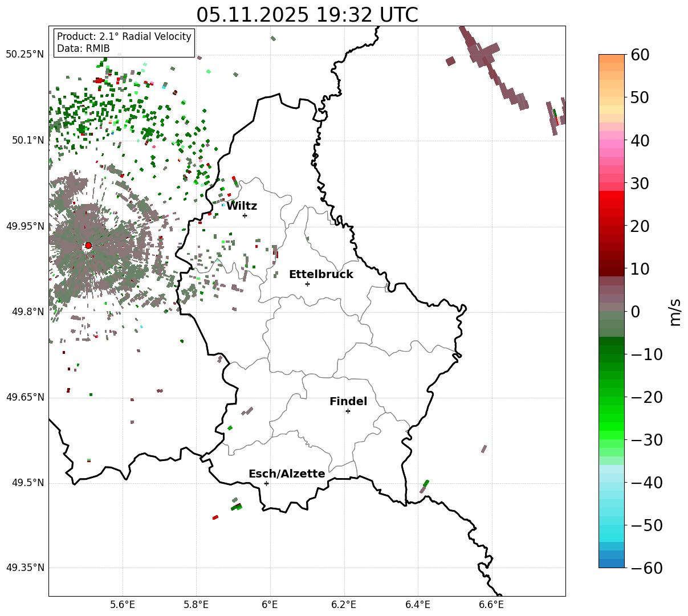The height and width of the screenshot is (616, 688).
Task: Click the Findel station cross marker
Action: [x=348, y=411]
